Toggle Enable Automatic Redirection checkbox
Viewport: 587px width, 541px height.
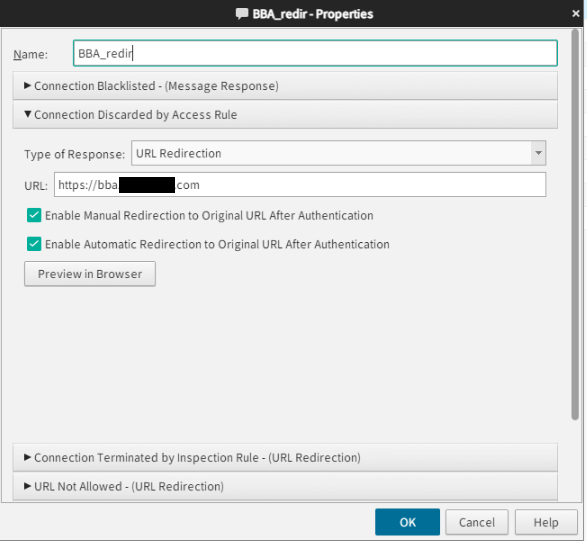(34, 244)
